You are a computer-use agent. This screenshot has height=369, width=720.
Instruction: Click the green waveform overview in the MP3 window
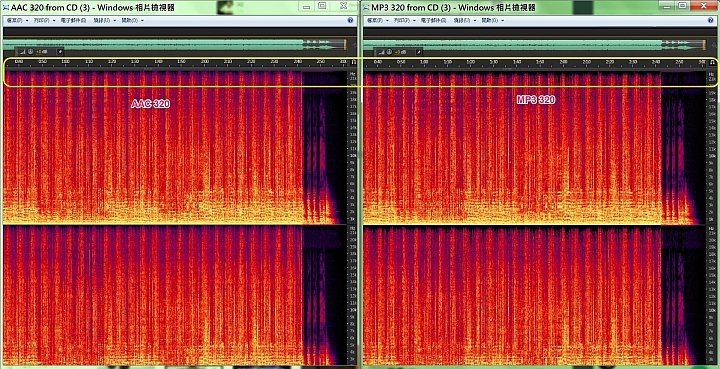point(534,45)
